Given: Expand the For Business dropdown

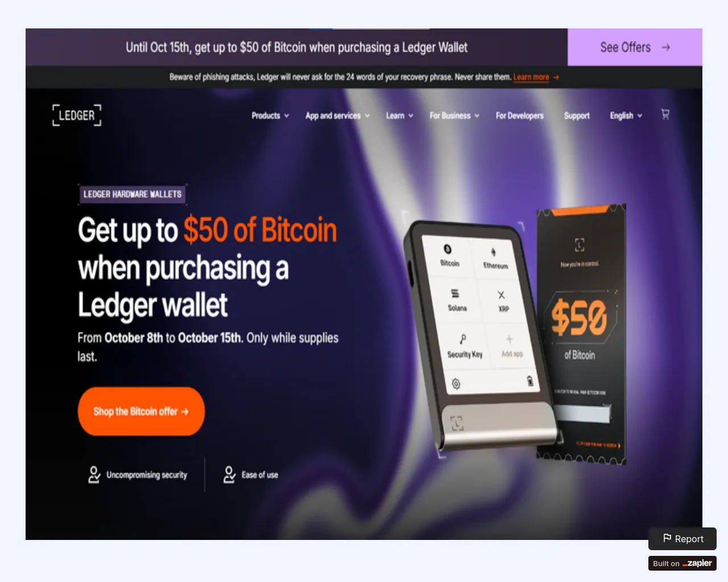Looking at the screenshot, I should [x=454, y=115].
